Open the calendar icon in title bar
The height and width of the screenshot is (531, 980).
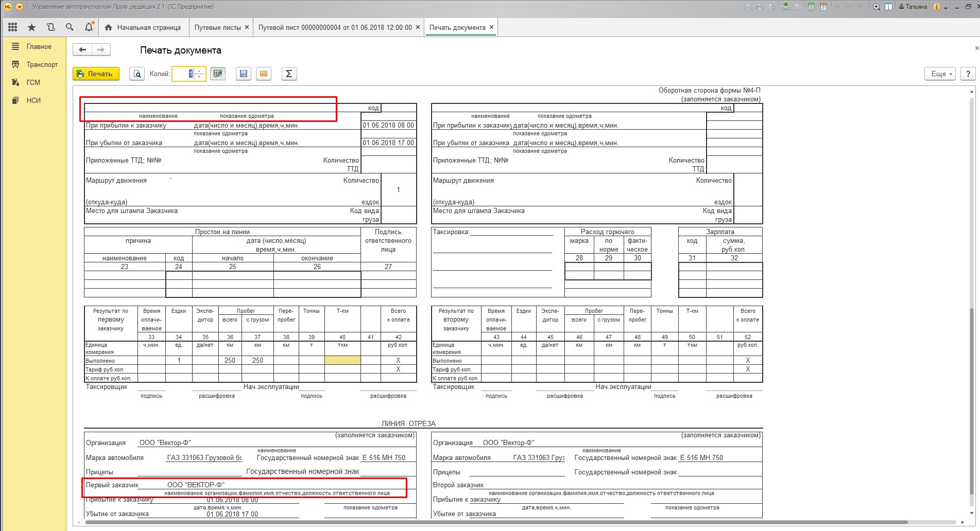click(x=823, y=7)
